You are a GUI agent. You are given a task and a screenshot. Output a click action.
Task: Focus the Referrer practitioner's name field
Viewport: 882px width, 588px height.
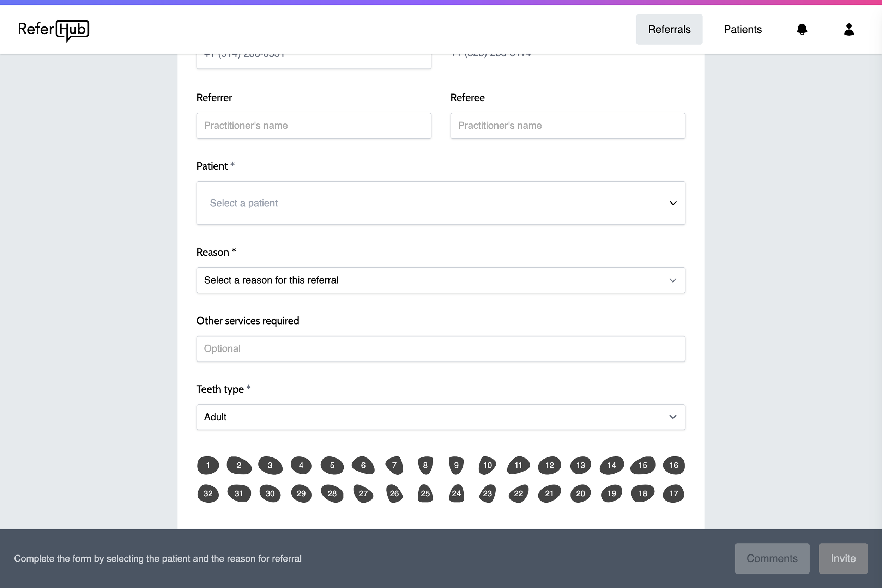(x=314, y=126)
